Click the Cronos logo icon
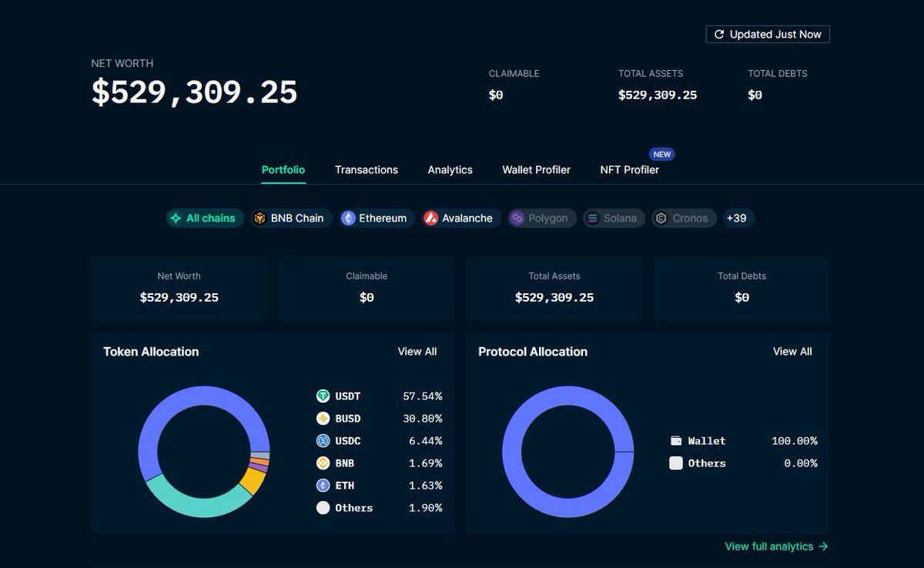 pos(661,219)
